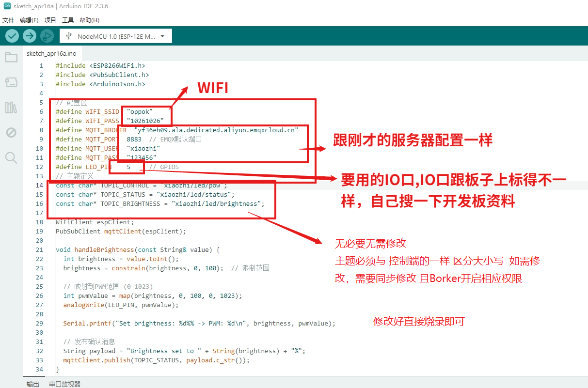
Task: Switch to the 输出 output tab
Action: pos(33,384)
